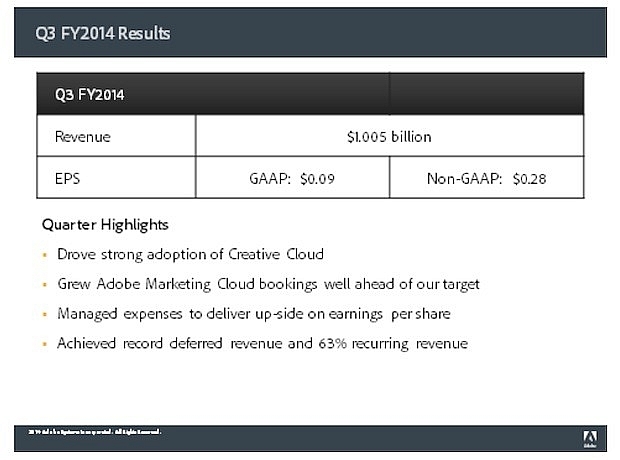Screen dimensions: 620x460
Task: Click the "GAAP: $0.09" cell
Action: click(292, 181)
